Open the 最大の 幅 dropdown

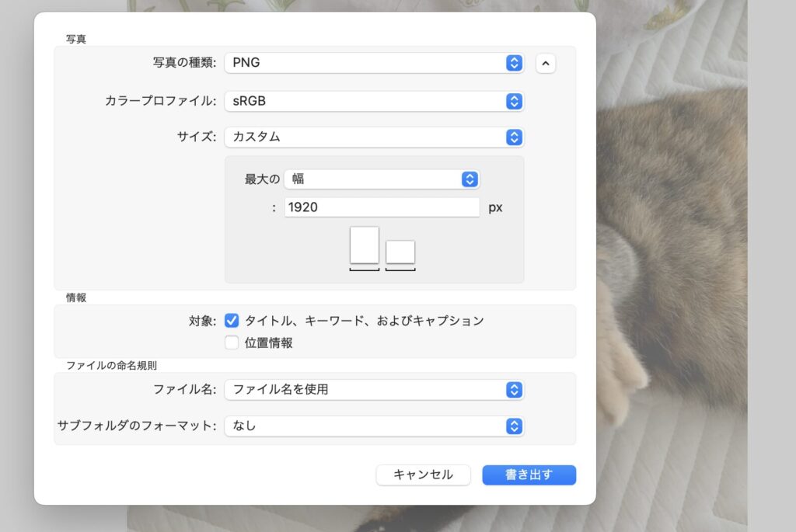click(x=382, y=179)
